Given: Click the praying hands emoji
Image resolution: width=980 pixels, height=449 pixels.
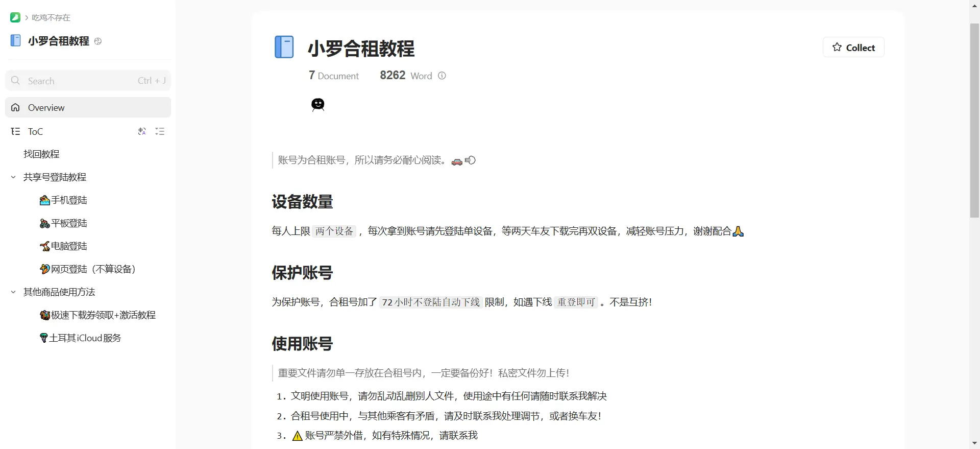Looking at the screenshot, I should (x=738, y=231).
